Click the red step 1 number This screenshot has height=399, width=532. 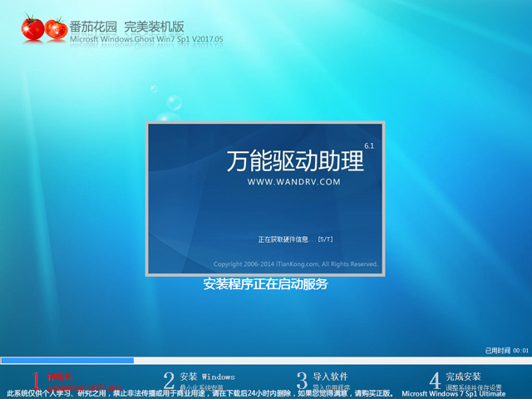35,382
